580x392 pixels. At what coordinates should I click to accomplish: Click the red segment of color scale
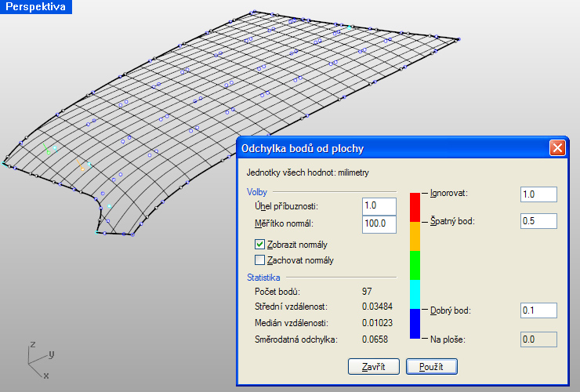tap(415, 208)
